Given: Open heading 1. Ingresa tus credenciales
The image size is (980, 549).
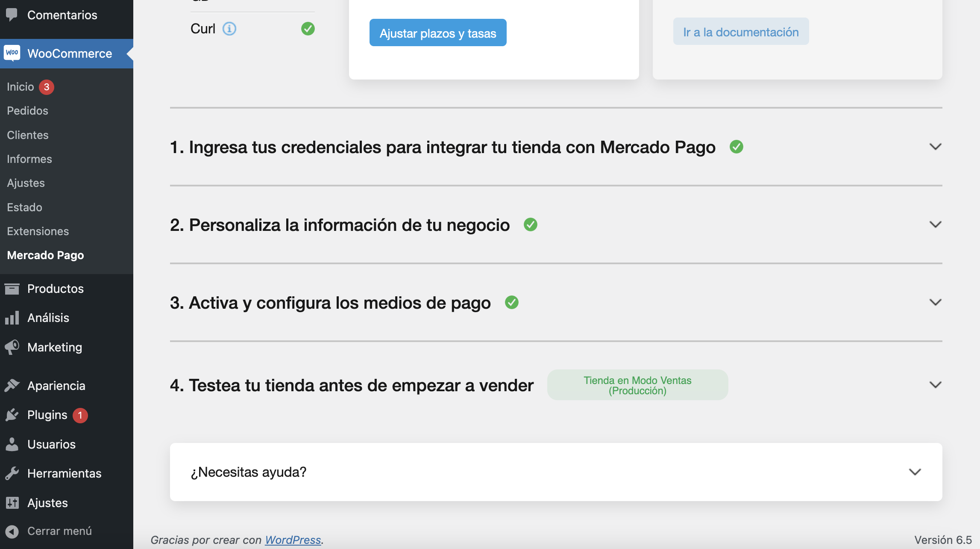Looking at the screenshot, I should [x=443, y=147].
